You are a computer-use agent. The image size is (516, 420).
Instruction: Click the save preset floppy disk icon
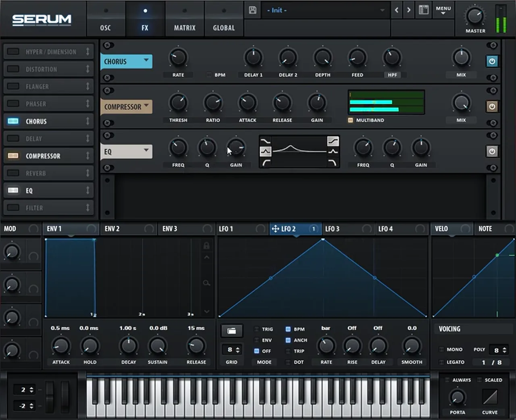click(x=253, y=10)
